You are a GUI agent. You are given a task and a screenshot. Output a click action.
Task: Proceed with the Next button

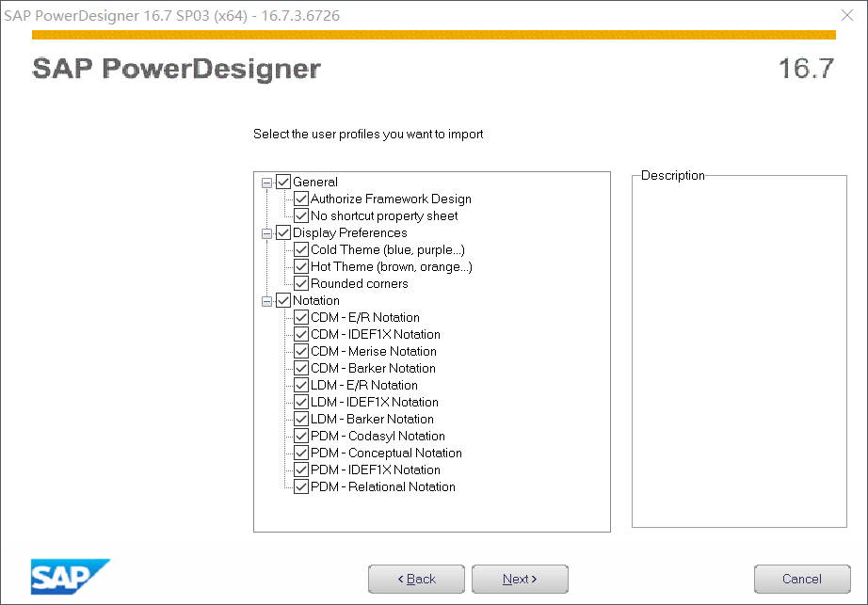(x=520, y=579)
